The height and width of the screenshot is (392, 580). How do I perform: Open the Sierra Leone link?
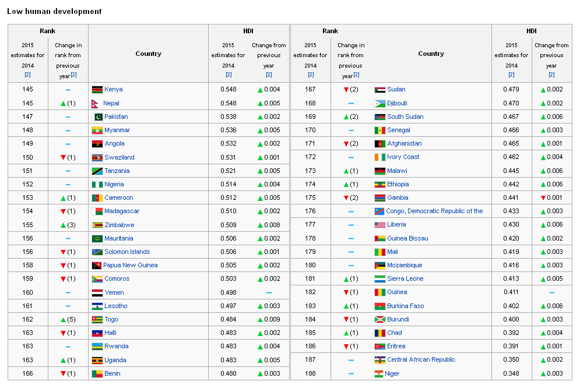click(405, 278)
